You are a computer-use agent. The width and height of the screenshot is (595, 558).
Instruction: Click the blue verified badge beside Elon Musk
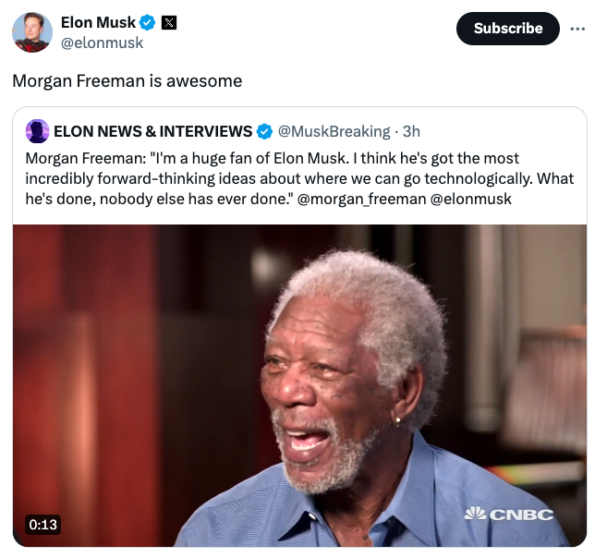click(x=147, y=23)
